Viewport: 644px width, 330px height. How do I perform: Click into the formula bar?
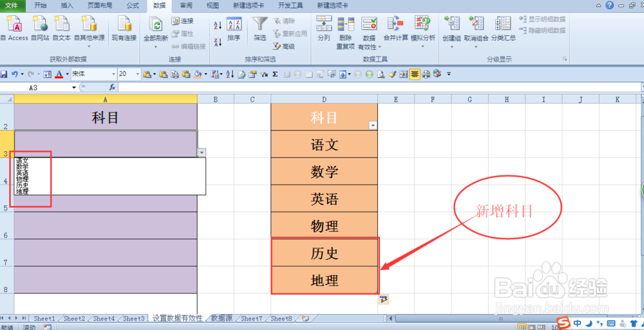pyautogui.click(x=380, y=87)
